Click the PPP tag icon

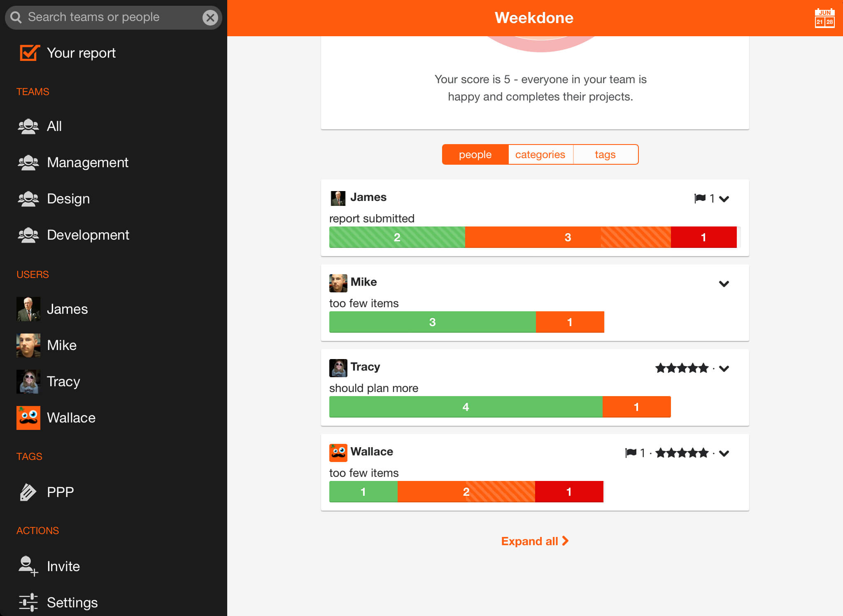point(28,492)
